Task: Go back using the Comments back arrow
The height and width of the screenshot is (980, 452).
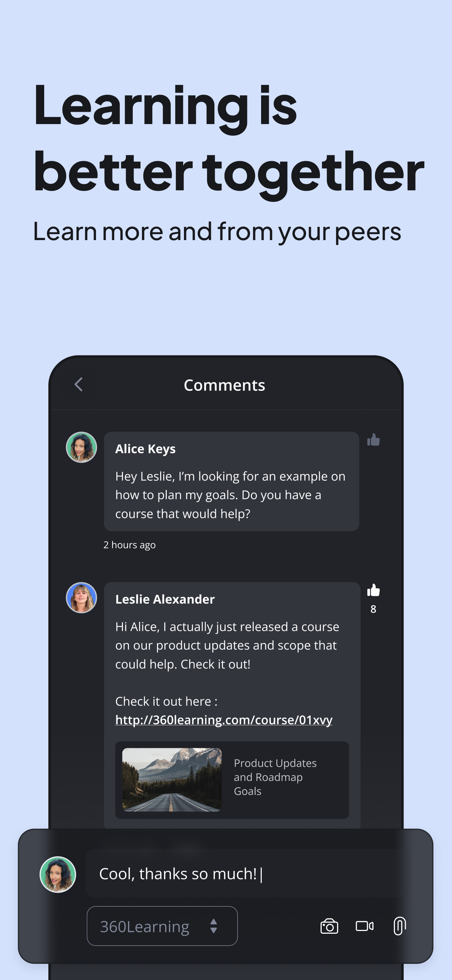Action: click(x=78, y=384)
